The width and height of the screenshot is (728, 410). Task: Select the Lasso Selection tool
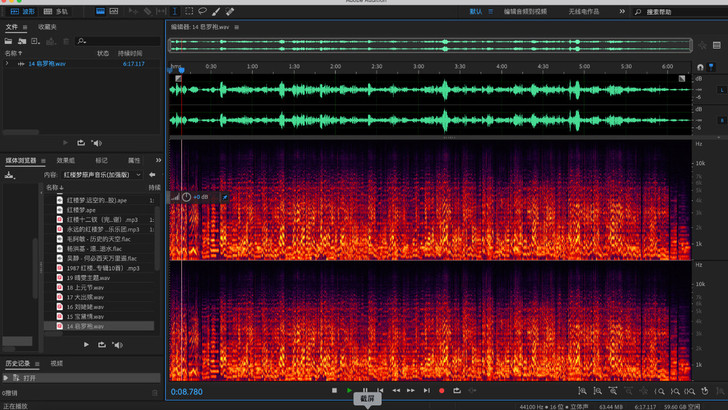coord(203,11)
